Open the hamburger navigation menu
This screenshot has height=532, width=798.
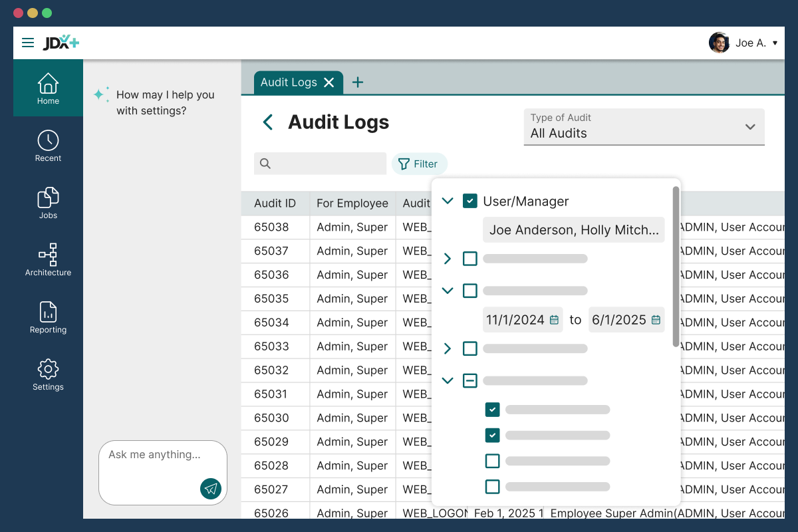click(x=28, y=42)
